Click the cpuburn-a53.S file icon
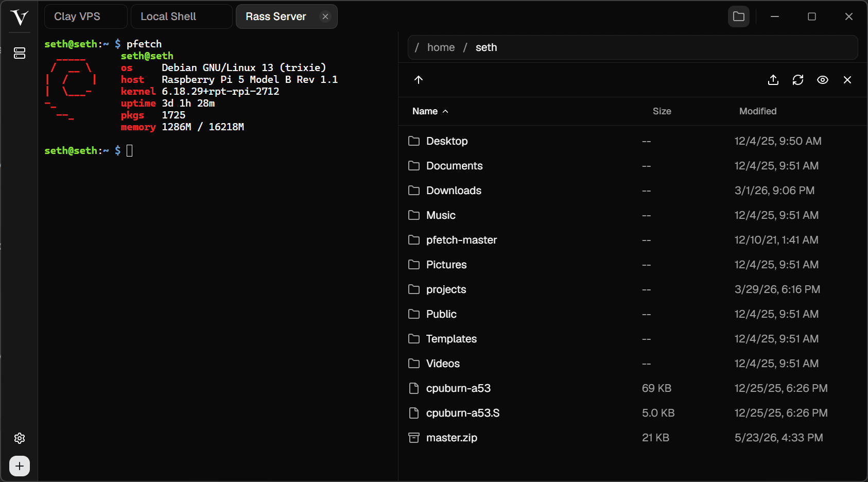 coord(414,413)
